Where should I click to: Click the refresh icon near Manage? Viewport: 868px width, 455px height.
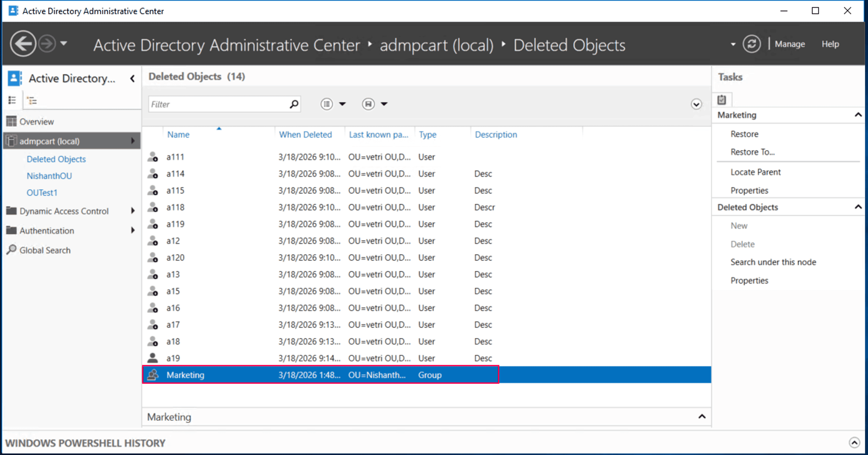pyautogui.click(x=752, y=44)
